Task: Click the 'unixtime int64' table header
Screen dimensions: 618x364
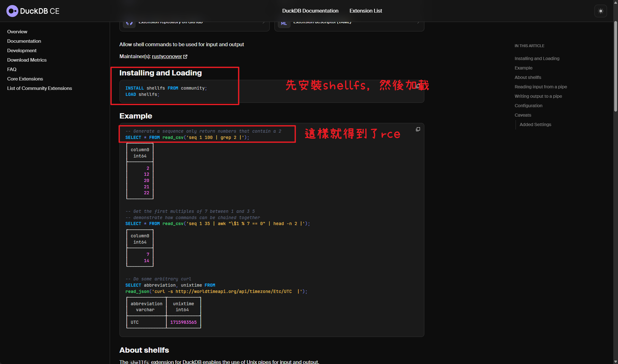Action: click(x=184, y=306)
